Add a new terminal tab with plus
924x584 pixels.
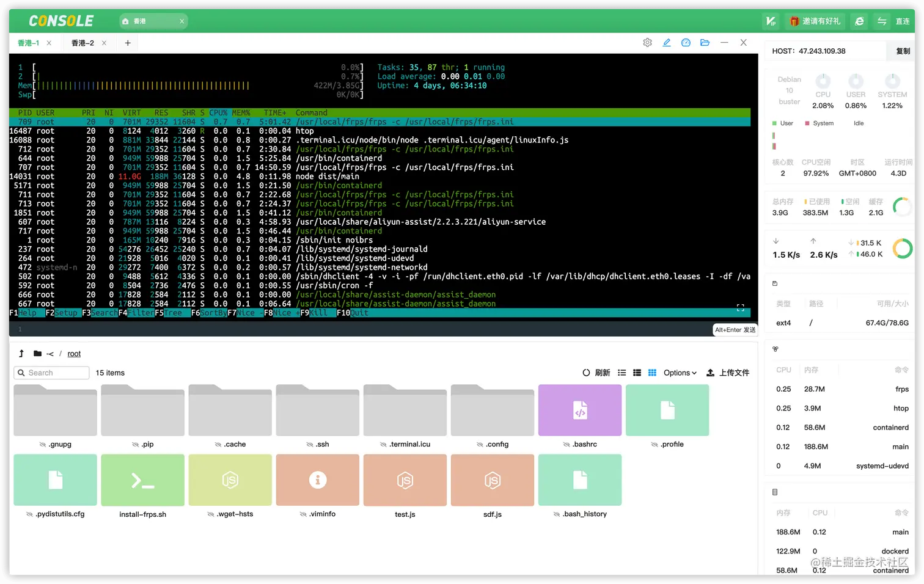point(128,43)
